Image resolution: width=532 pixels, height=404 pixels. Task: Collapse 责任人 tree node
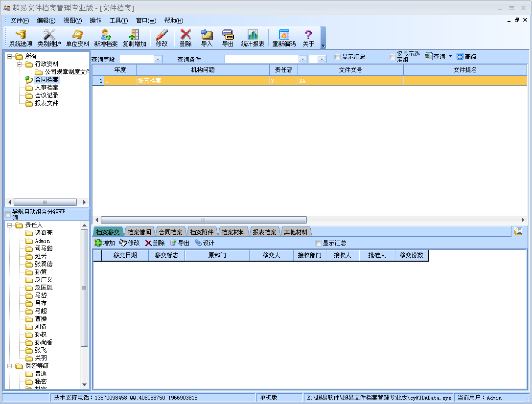(x=9, y=225)
